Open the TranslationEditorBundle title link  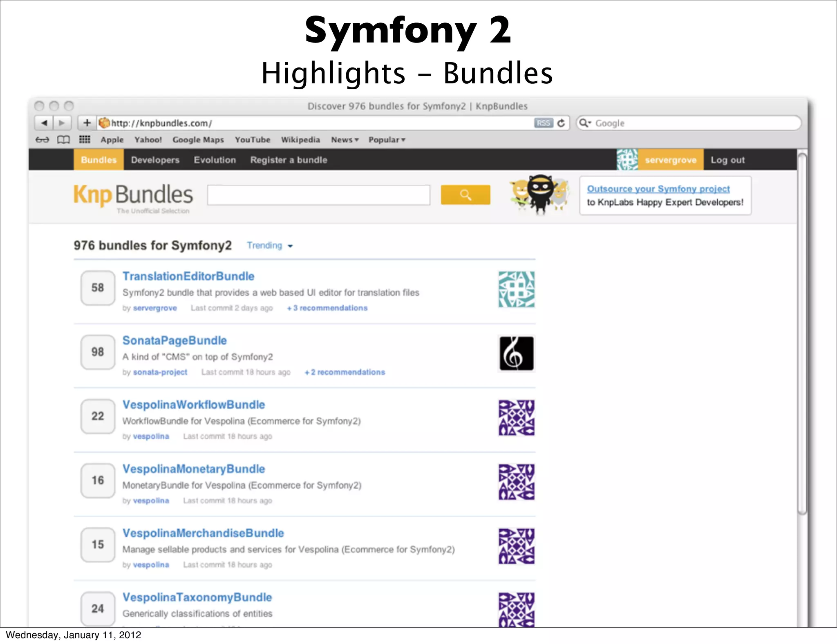click(188, 276)
